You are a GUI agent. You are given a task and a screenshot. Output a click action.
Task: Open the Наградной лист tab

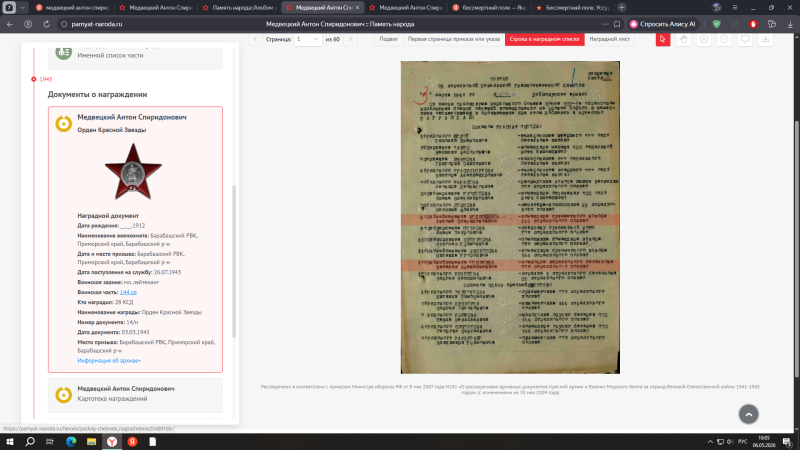pos(609,39)
